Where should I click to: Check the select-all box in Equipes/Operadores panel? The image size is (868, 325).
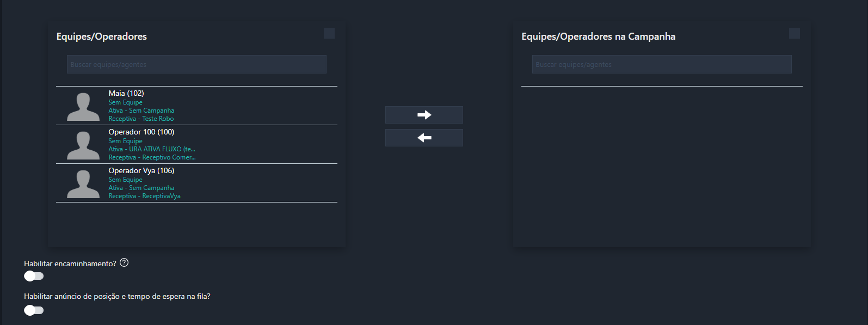point(329,33)
